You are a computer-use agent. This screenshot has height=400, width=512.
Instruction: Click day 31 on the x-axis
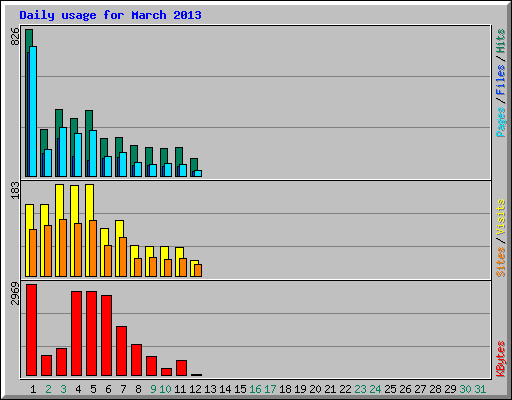480,389
